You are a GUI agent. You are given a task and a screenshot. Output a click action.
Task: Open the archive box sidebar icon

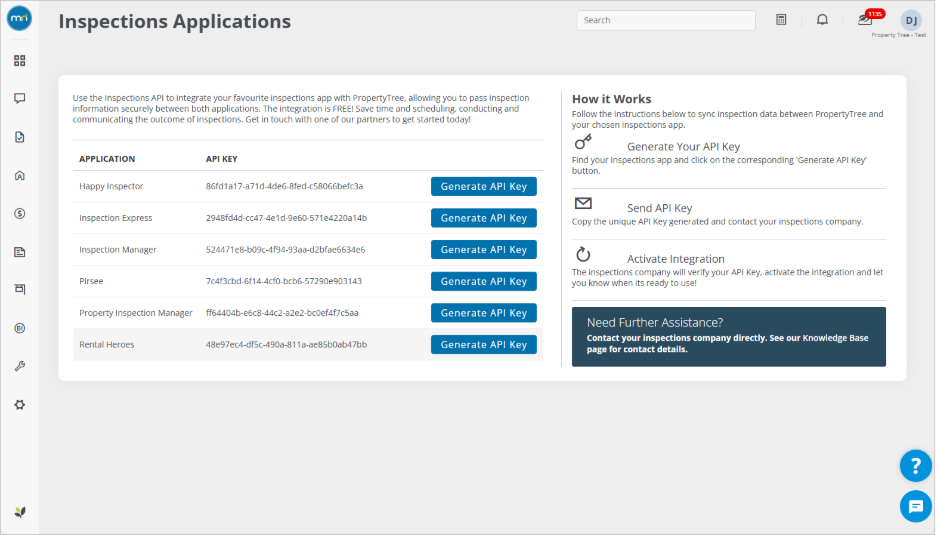point(20,290)
